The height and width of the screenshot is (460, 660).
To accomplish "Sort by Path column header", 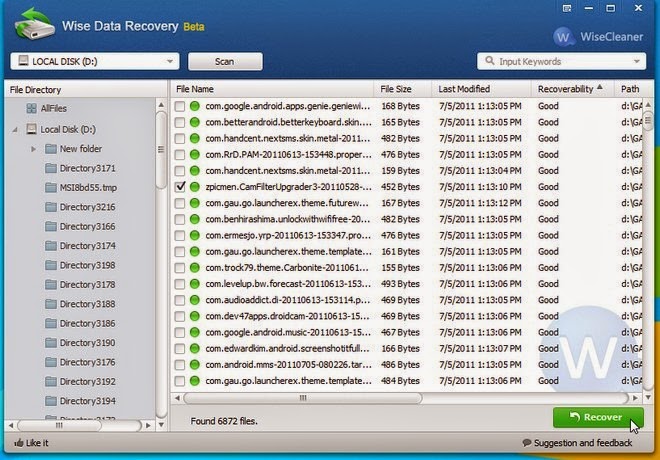I will point(633,89).
